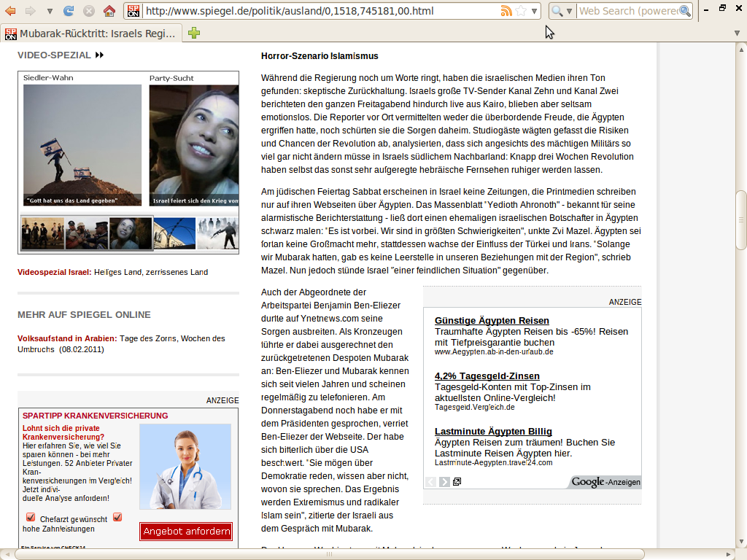The height and width of the screenshot is (560, 747).
Task: Toggle the Chefarzt gewünscht checkbox
Action: pyautogui.click(x=31, y=517)
